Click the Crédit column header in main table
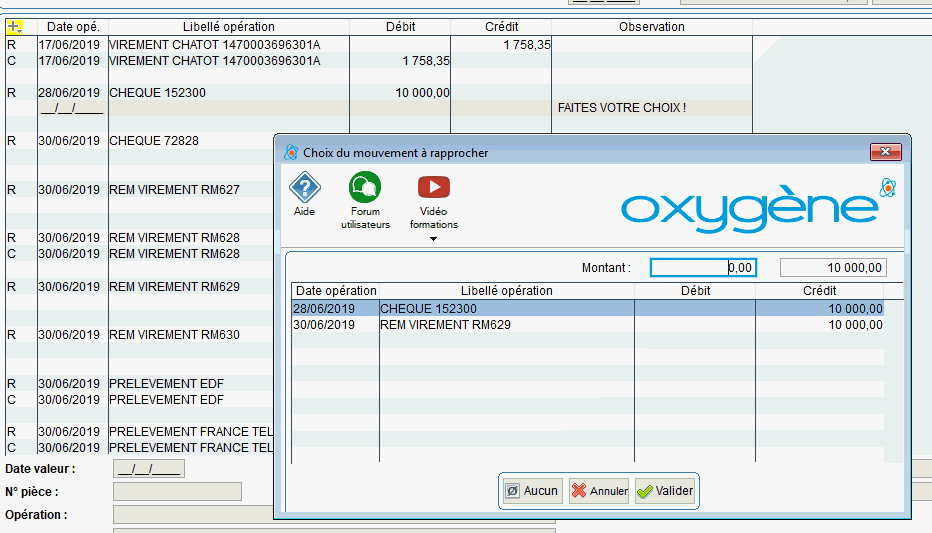 point(501,27)
